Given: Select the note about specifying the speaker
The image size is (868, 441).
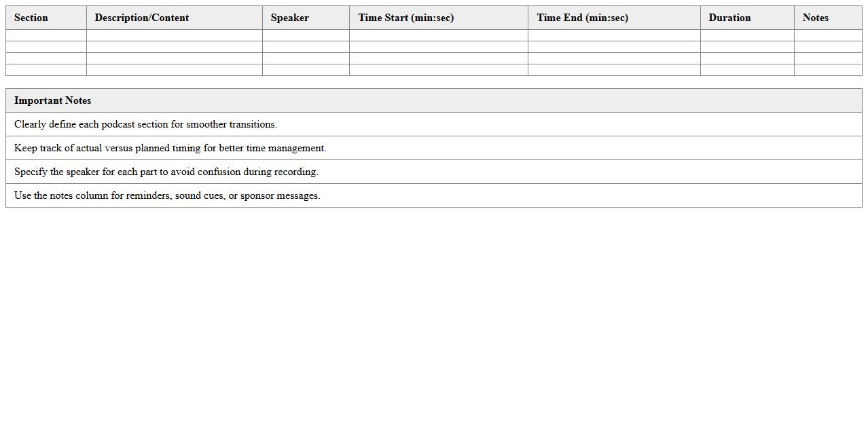Looking at the screenshot, I should (x=166, y=172).
